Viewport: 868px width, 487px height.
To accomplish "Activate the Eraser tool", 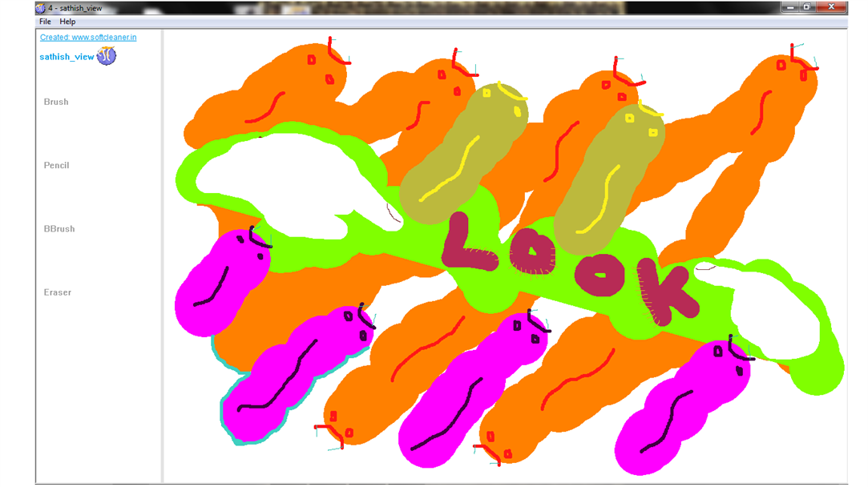I will tap(58, 292).
